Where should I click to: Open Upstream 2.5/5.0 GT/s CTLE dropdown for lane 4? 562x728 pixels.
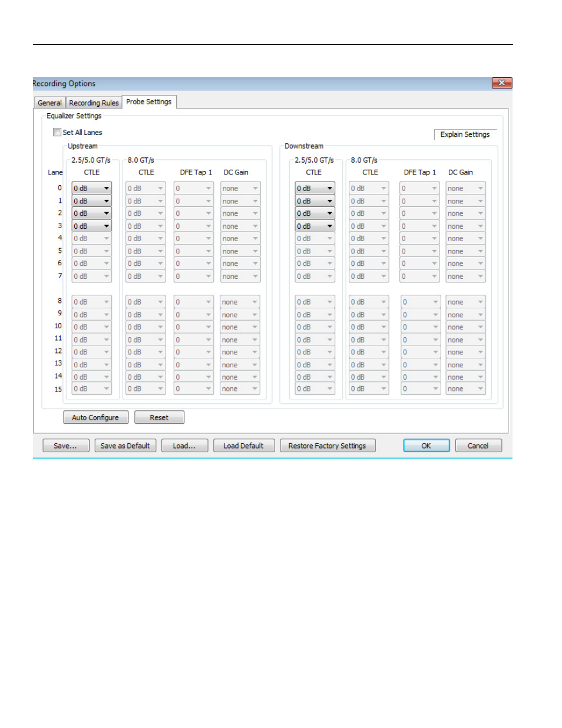(92, 239)
